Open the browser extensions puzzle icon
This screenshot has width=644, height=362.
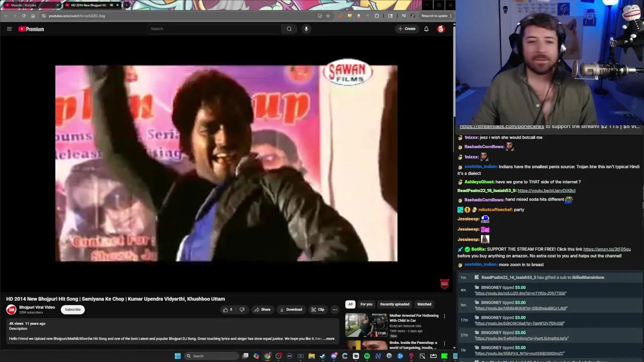[x=377, y=16]
